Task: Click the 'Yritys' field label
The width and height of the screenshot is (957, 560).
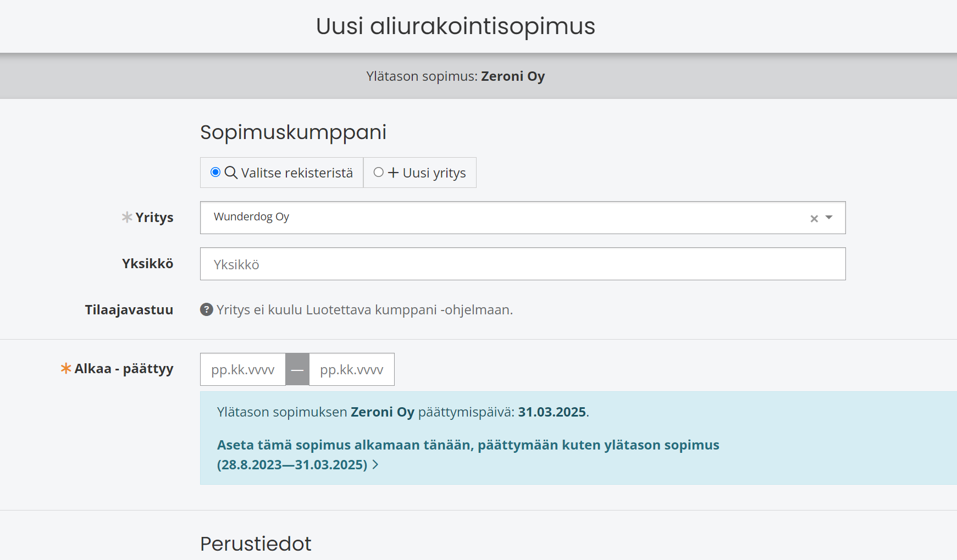Action: [x=154, y=218]
